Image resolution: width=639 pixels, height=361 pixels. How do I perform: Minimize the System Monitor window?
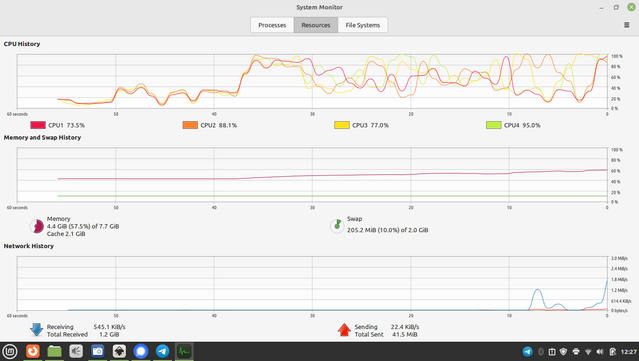601,7
